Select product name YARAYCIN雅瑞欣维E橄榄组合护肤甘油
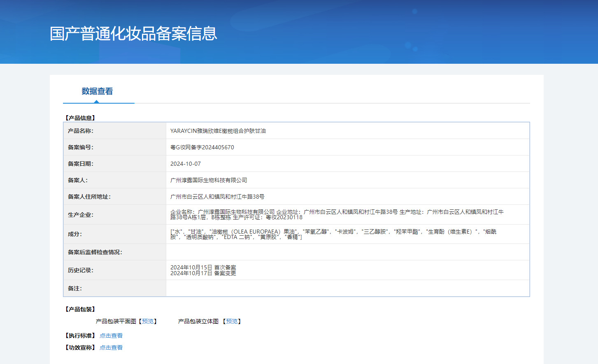Image resolution: width=598 pixels, height=364 pixels. pos(218,131)
